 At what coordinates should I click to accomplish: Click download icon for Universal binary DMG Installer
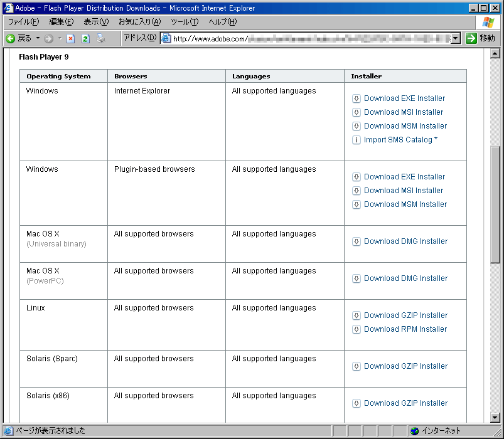point(356,241)
